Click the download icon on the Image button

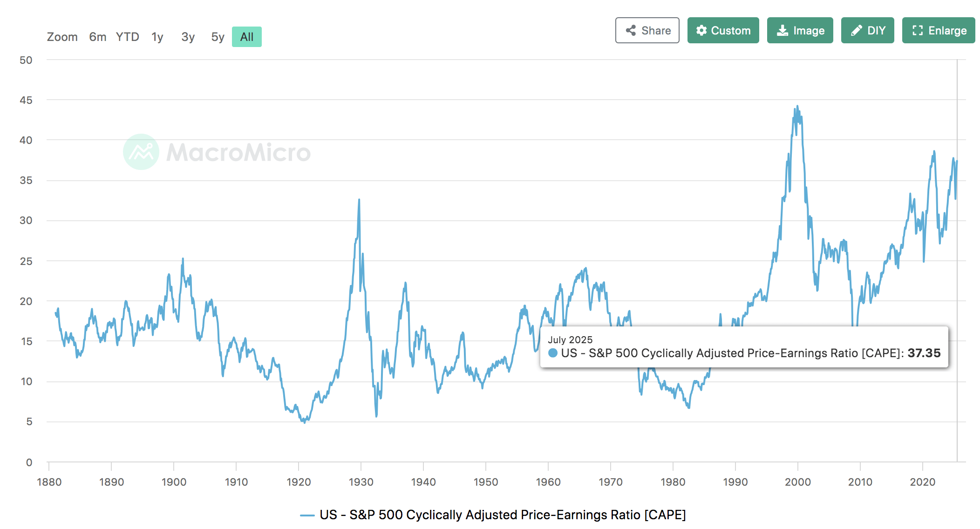782,30
